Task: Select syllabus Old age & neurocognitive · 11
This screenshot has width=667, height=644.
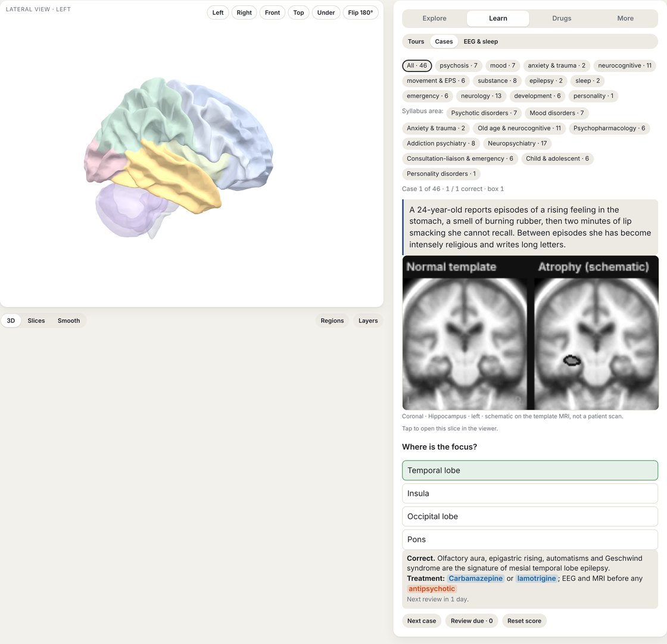Action: point(519,129)
